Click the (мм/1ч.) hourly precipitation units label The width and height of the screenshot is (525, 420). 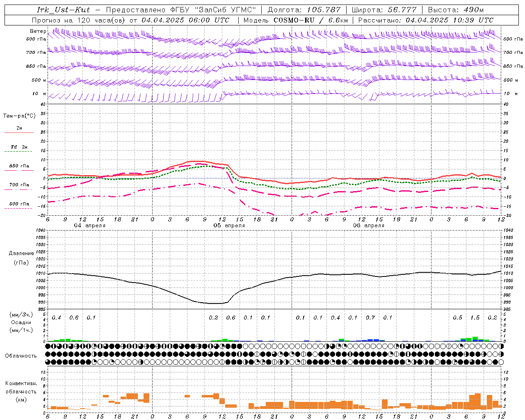21,330
